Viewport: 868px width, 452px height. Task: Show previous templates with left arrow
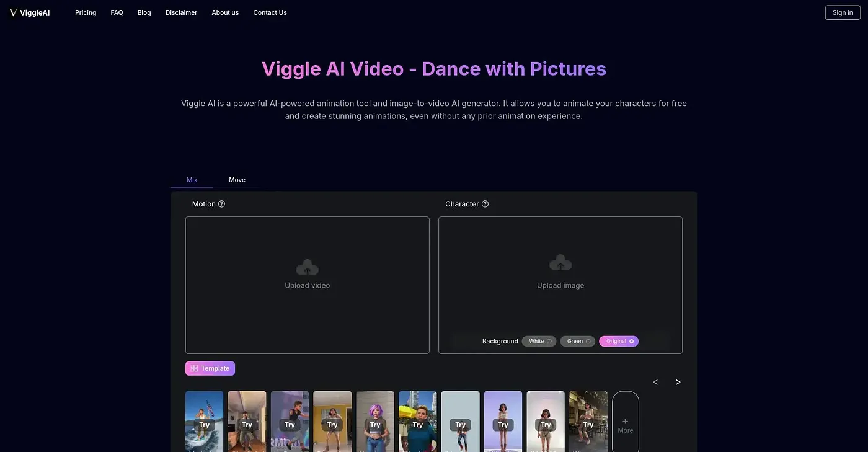click(655, 382)
